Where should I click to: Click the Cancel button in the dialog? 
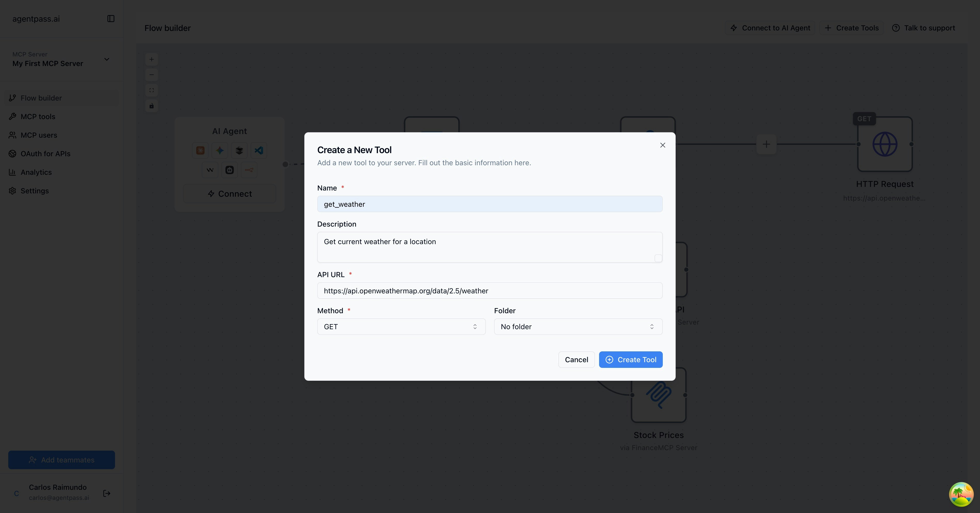tap(576, 360)
